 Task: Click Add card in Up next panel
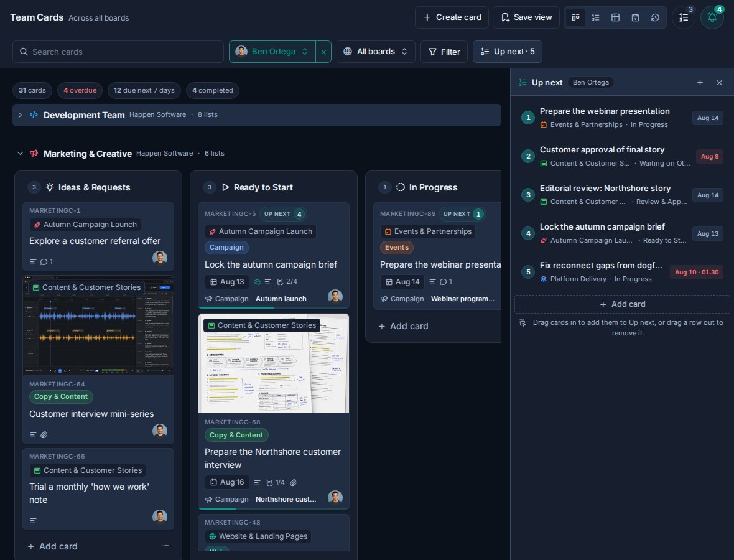[x=622, y=304]
